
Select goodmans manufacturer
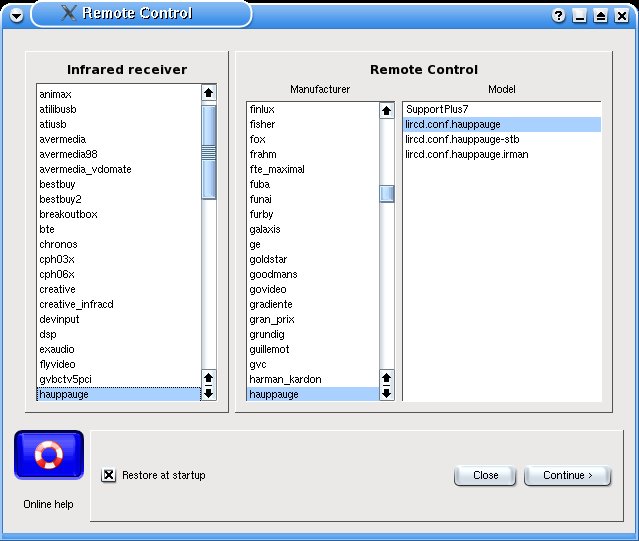coord(313,274)
